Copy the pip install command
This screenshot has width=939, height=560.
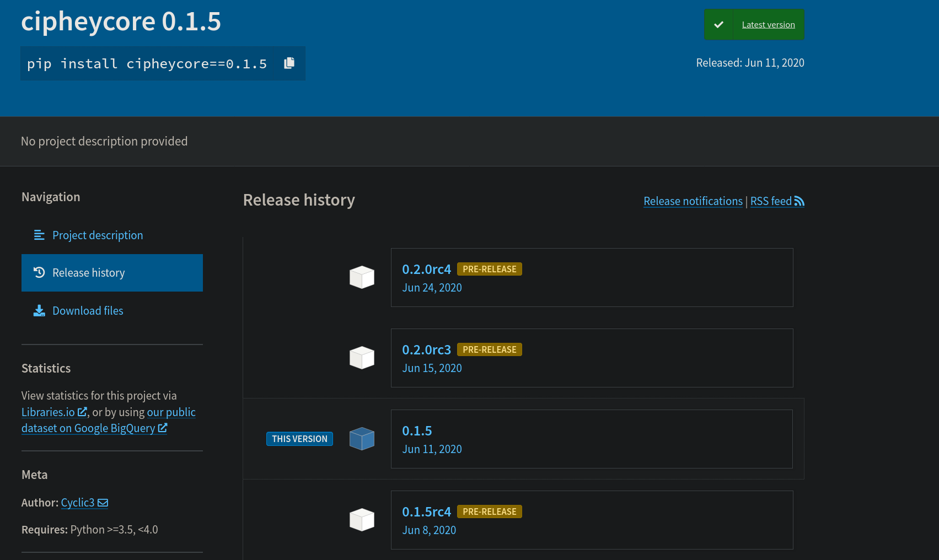click(288, 63)
